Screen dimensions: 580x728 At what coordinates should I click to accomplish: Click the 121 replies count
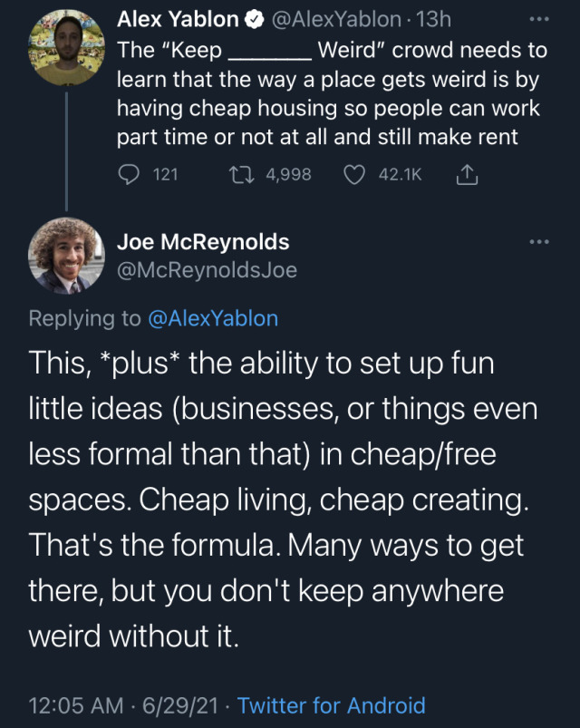[x=165, y=174]
